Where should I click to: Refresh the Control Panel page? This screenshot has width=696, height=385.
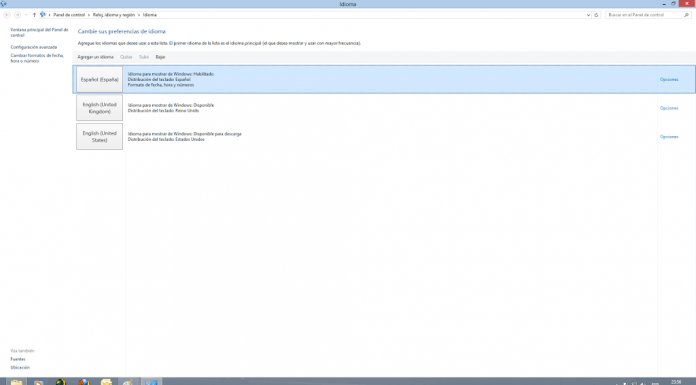(596, 15)
